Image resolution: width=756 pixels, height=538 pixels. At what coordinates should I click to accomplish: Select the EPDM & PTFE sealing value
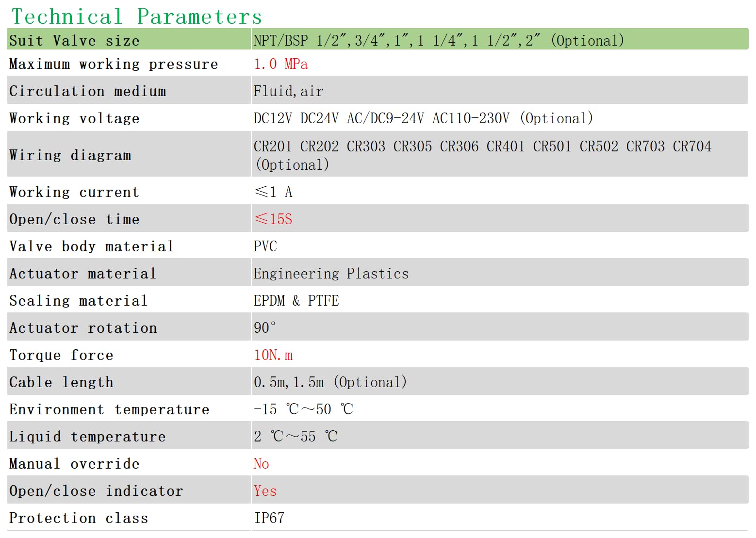[x=296, y=301]
